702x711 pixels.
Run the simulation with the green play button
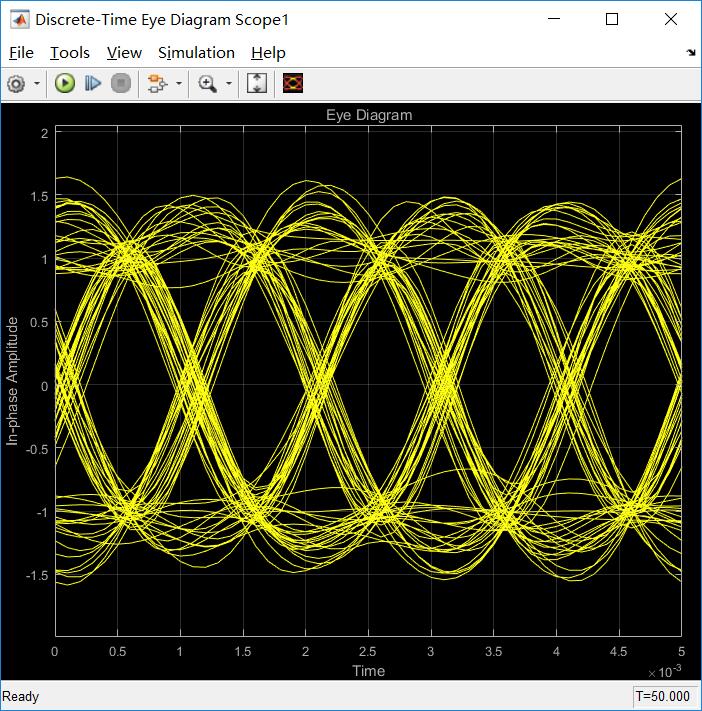click(65, 84)
